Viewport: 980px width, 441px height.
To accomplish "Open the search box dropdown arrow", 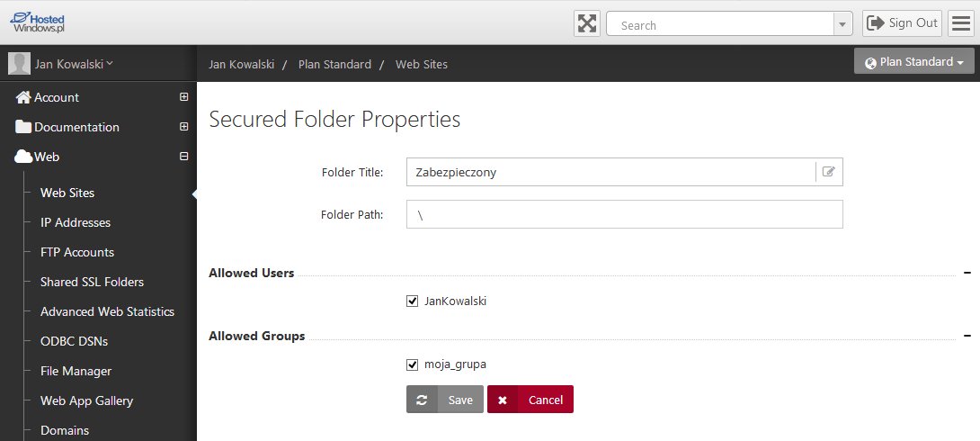I will pos(842,24).
